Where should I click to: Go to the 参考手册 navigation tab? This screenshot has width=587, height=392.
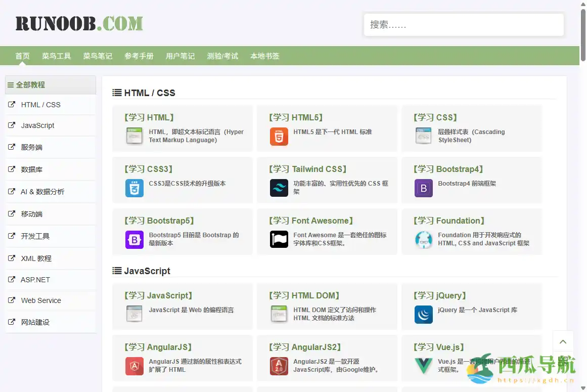(x=139, y=56)
